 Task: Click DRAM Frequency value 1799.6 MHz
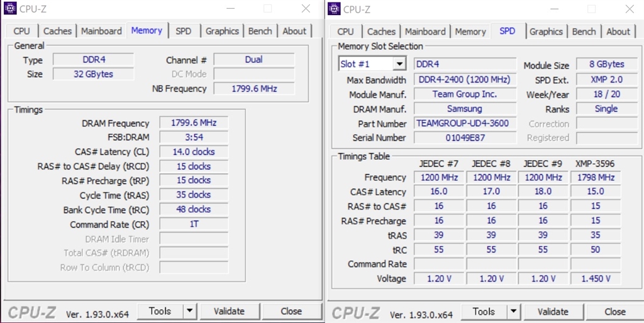click(x=194, y=123)
